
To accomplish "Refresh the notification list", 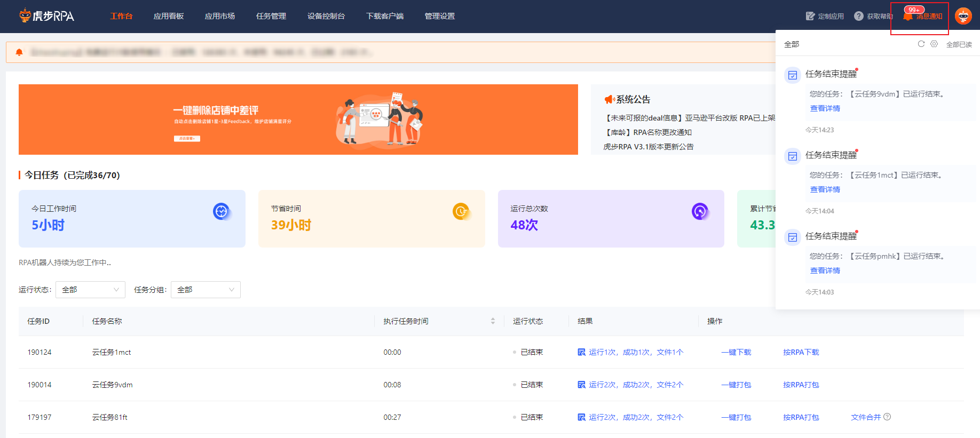I will coord(921,44).
